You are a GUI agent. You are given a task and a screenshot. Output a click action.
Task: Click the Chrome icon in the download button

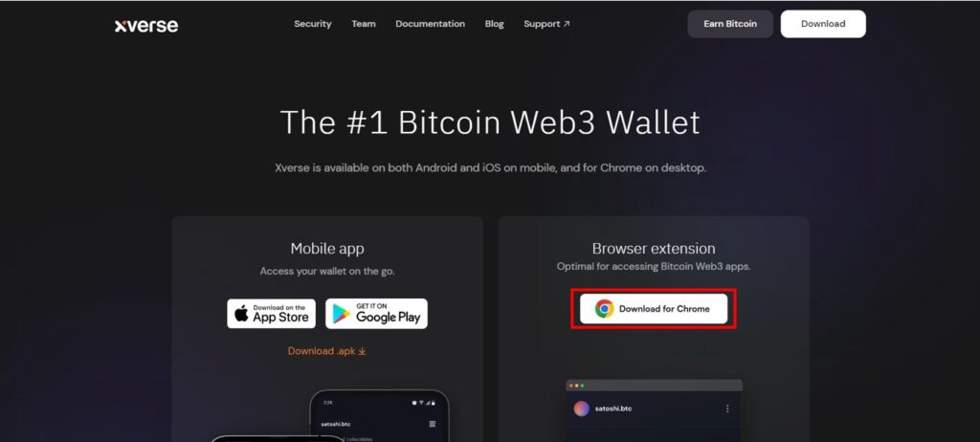(604, 309)
